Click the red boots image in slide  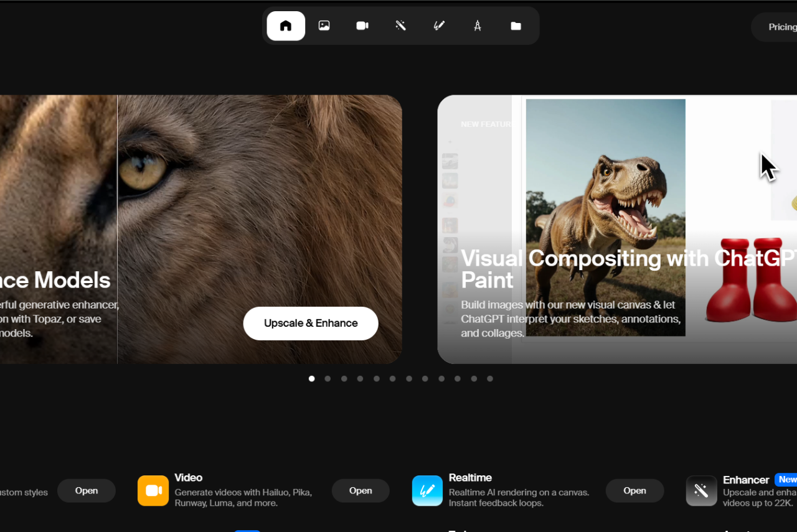pos(752,280)
